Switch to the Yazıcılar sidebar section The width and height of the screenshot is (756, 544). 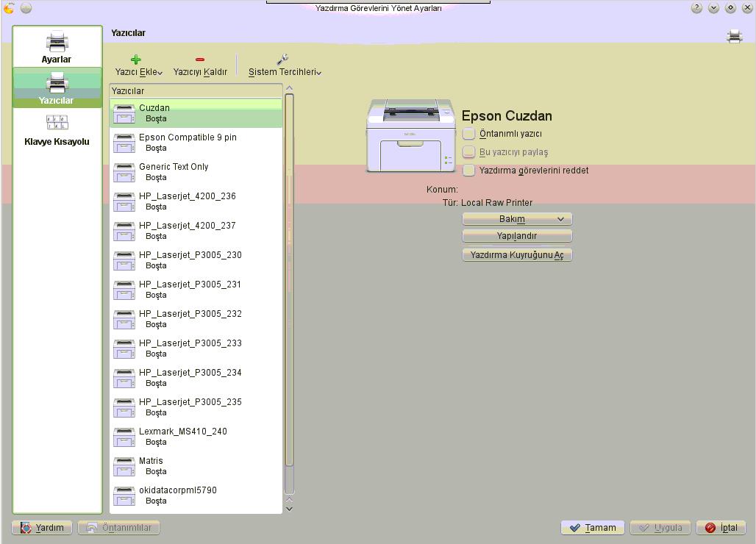[x=57, y=88]
